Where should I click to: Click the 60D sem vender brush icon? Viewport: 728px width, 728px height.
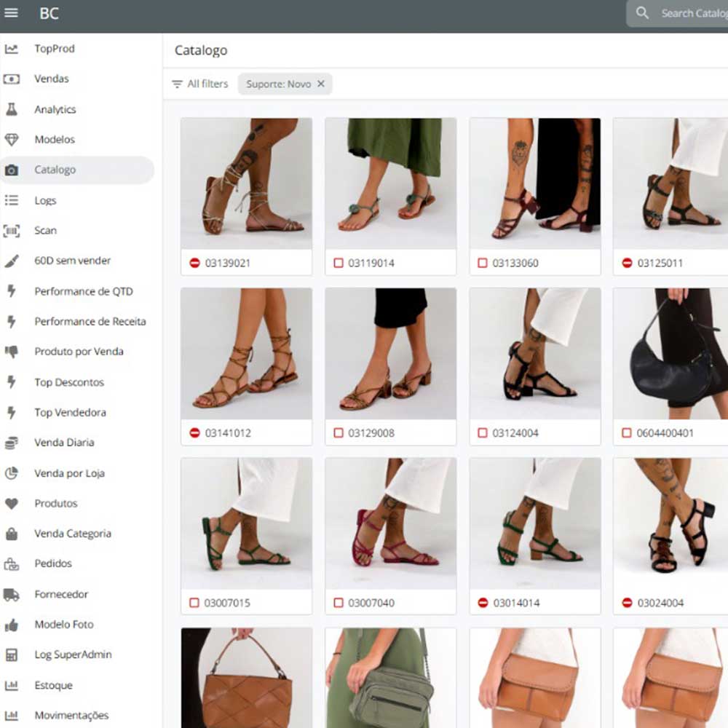(x=12, y=261)
